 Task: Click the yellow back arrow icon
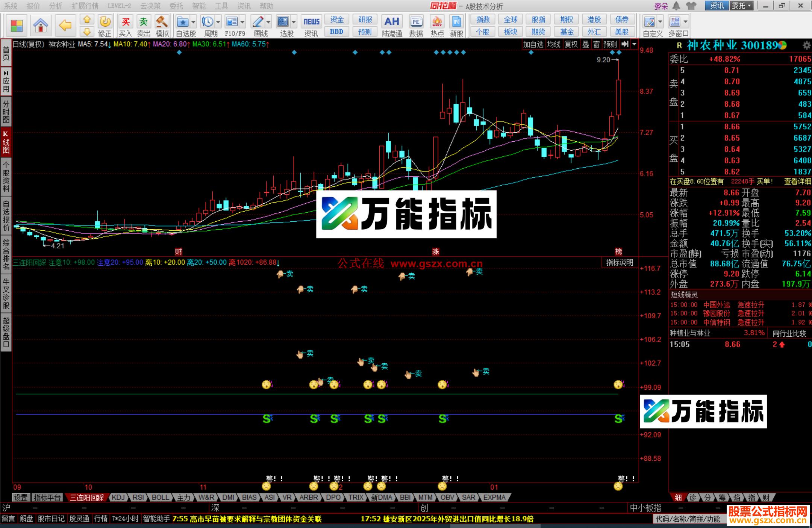tap(65, 26)
